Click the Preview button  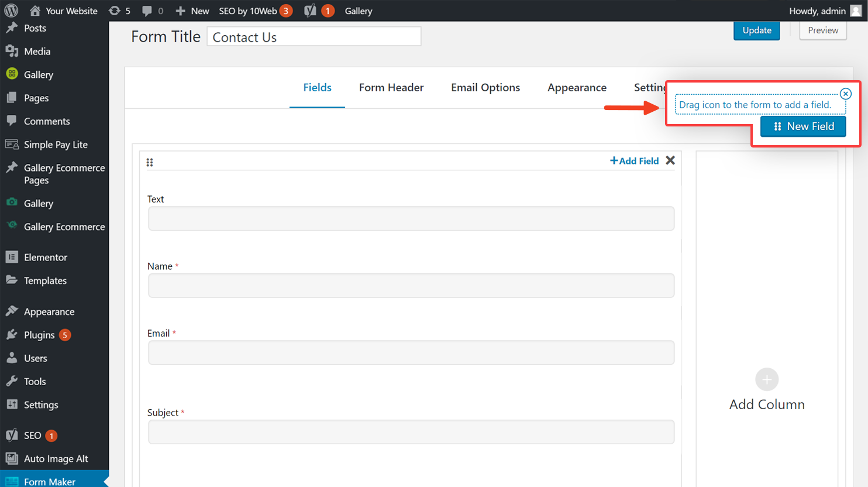pos(823,30)
